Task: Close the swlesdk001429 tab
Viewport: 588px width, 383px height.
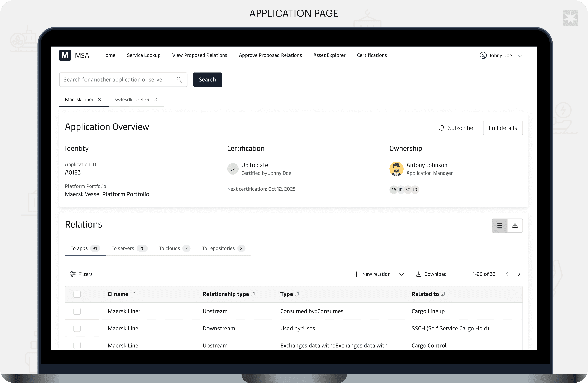Action: coord(155,100)
